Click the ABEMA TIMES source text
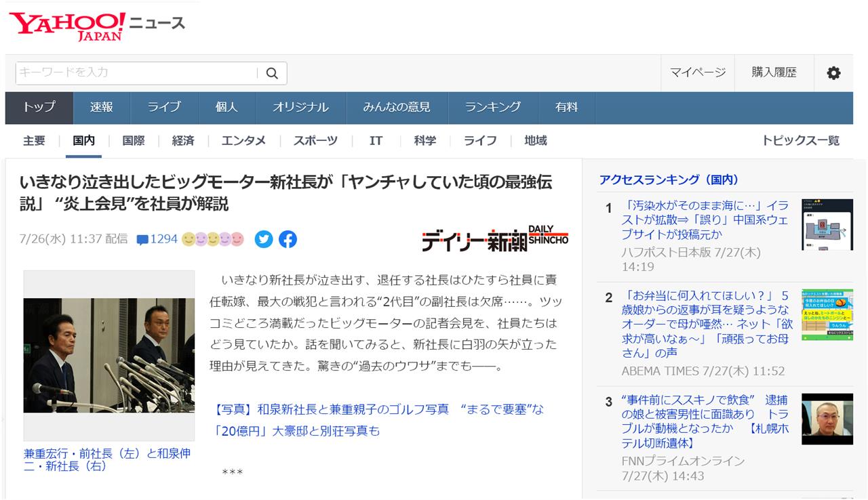868x500 pixels. pyautogui.click(x=660, y=371)
